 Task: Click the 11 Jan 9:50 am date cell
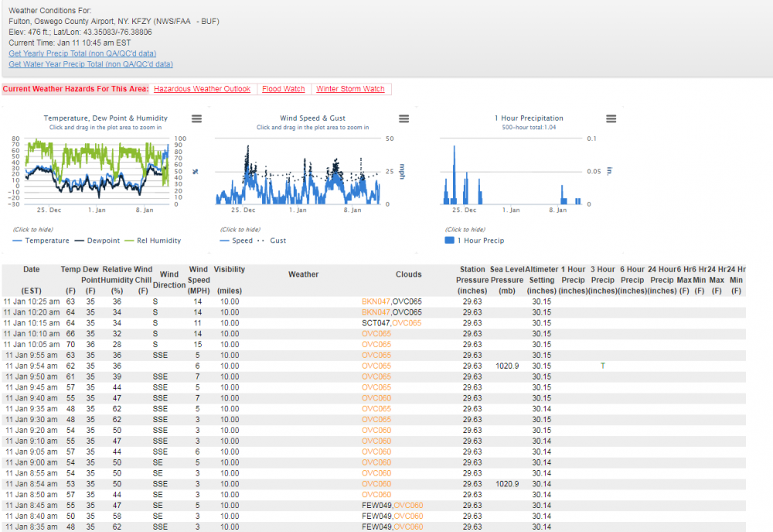(x=32, y=377)
